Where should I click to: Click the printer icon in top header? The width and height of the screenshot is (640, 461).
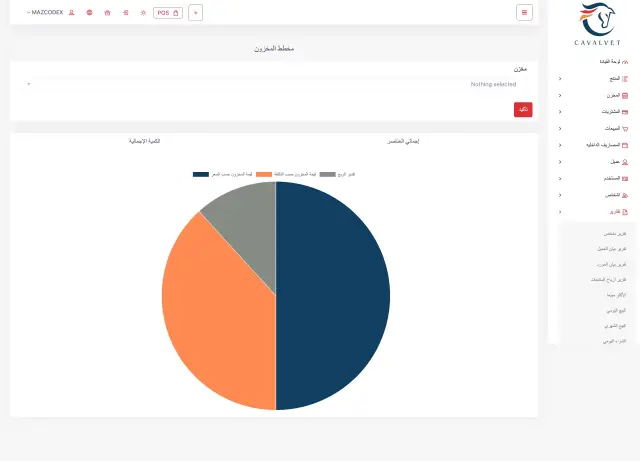(x=126, y=13)
